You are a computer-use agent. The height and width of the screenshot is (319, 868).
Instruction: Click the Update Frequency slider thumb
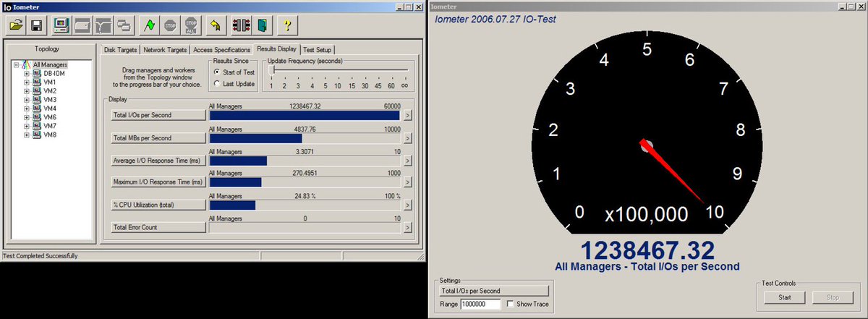coord(271,70)
